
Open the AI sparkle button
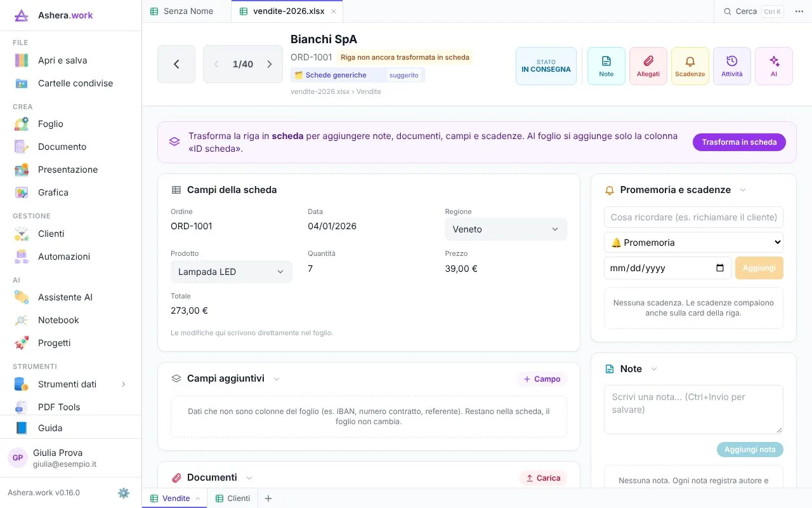point(773,66)
